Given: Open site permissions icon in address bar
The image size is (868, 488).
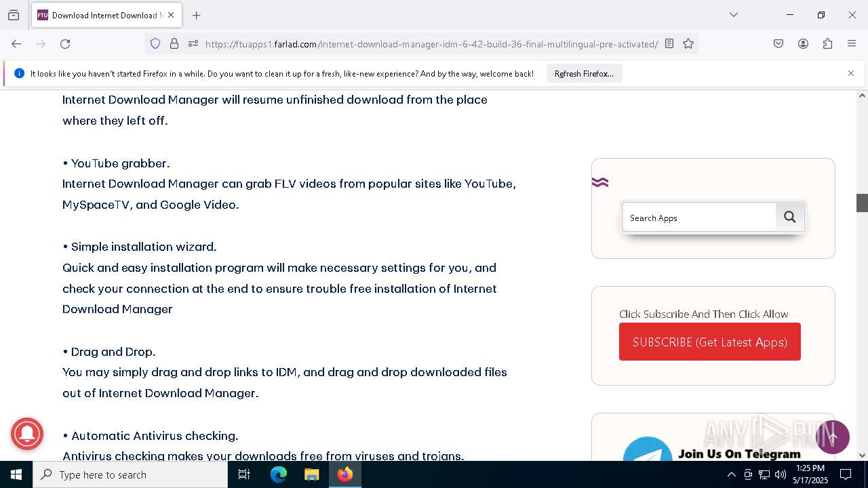Looking at the screenshot, I should point(193,44).
